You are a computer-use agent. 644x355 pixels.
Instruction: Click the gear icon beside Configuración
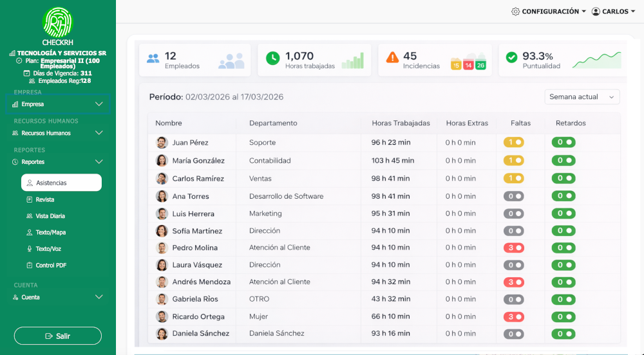(x=515, y=12)
